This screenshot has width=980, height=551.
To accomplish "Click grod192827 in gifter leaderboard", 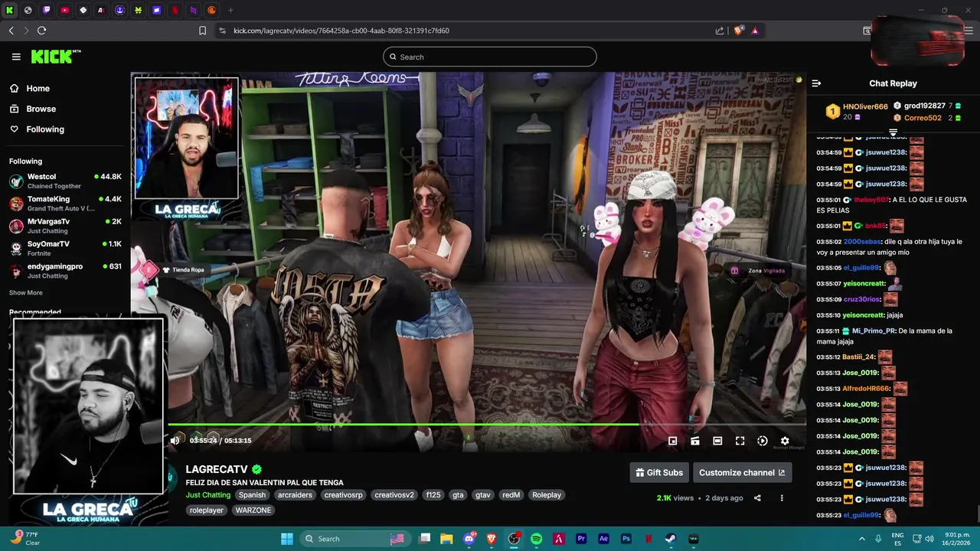I will tap(924, 106).
